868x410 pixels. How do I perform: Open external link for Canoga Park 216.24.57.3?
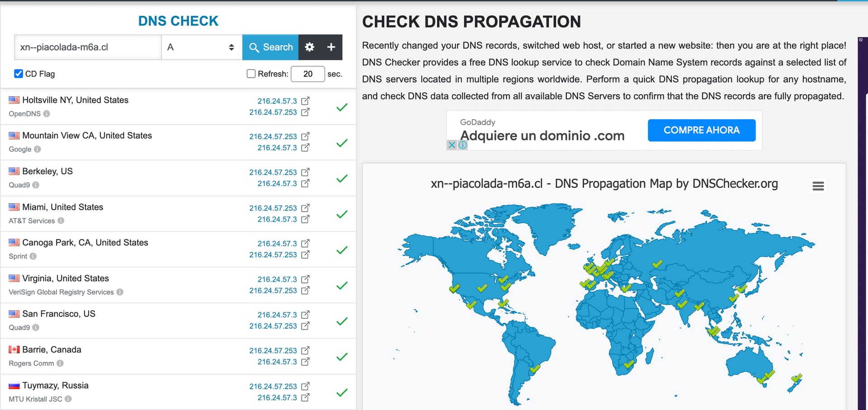click(306, 243)
